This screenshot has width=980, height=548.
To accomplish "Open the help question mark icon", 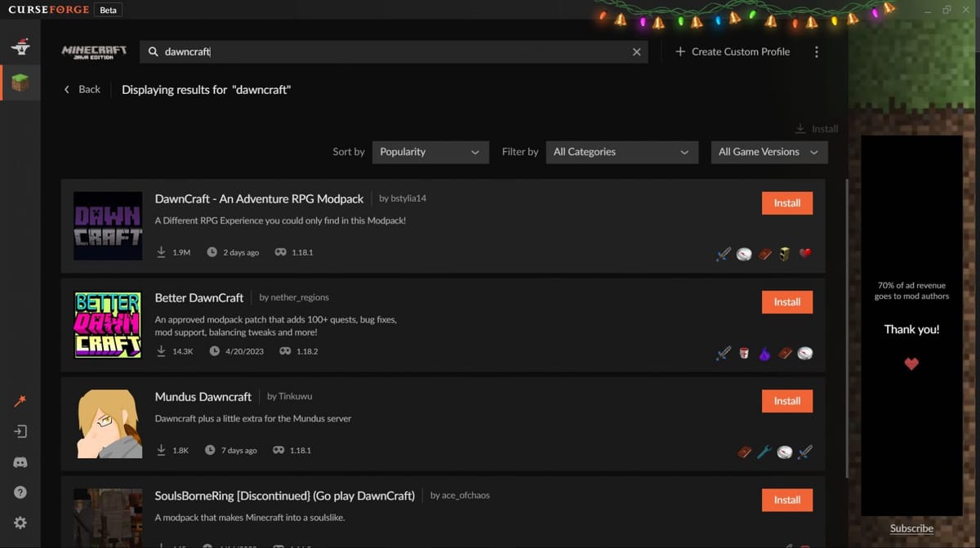I will (20, 492).
